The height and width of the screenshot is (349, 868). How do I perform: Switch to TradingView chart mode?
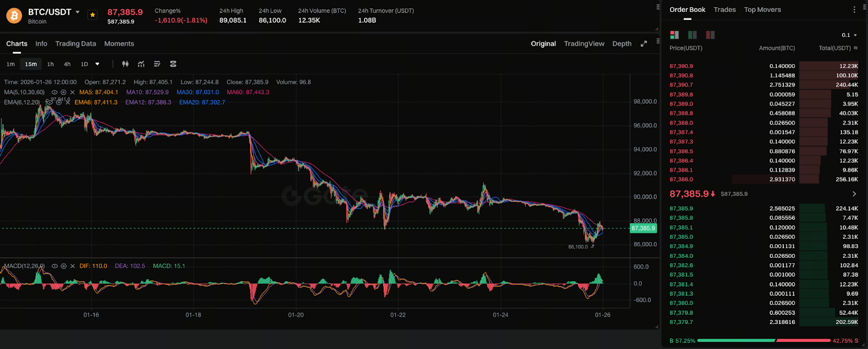[x=584, y=44]
